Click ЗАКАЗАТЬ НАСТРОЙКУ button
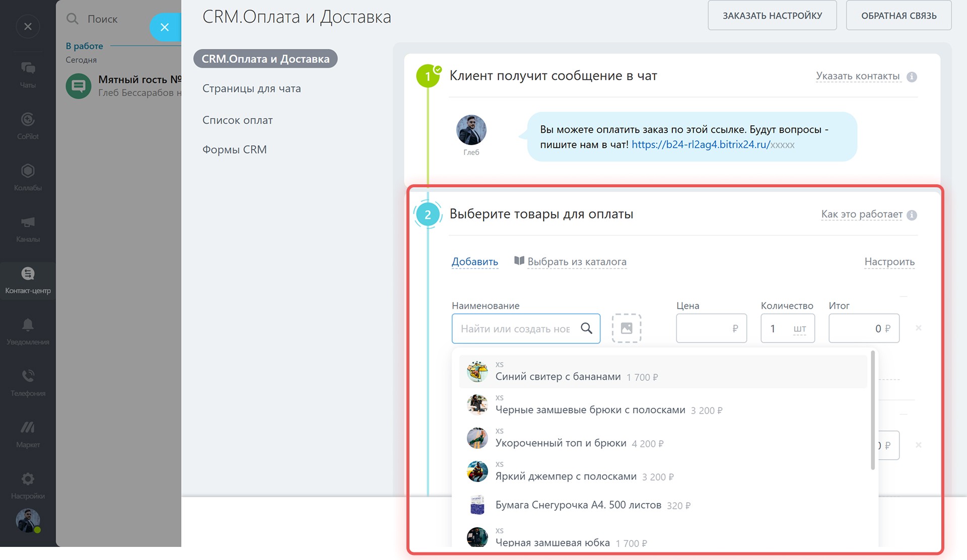The height and width of the screenshot is (560, 967). click(x=772, y=16)
